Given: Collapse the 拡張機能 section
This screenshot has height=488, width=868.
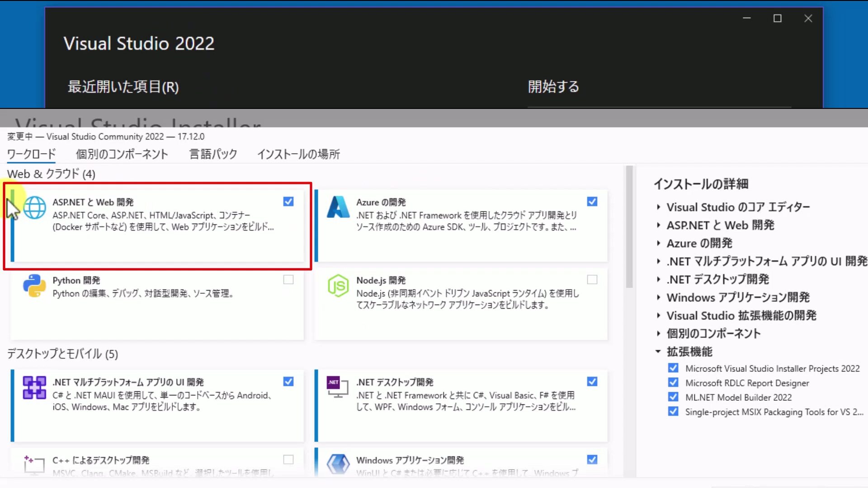Looking at the screenshot, I should point(658,352).
